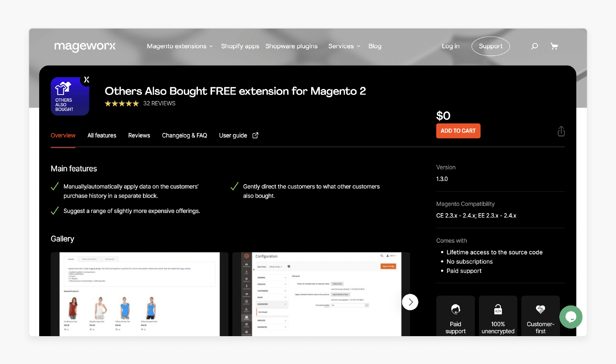Click the Main features heading

(x=74, y=169)
